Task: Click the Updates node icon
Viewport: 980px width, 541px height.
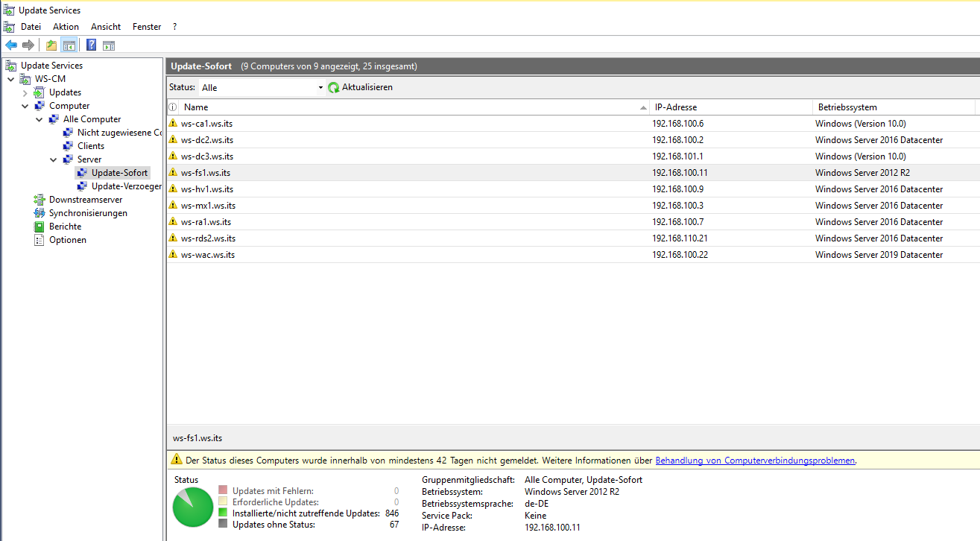Action: 39,92
